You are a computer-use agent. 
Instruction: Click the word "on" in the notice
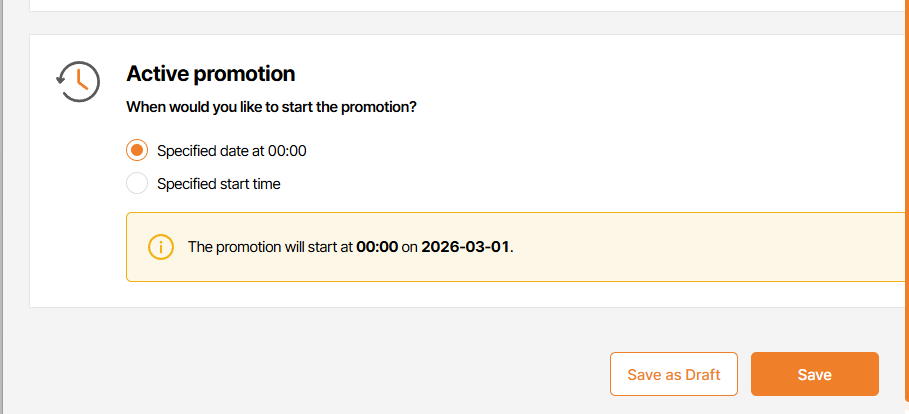click(410, 246)
